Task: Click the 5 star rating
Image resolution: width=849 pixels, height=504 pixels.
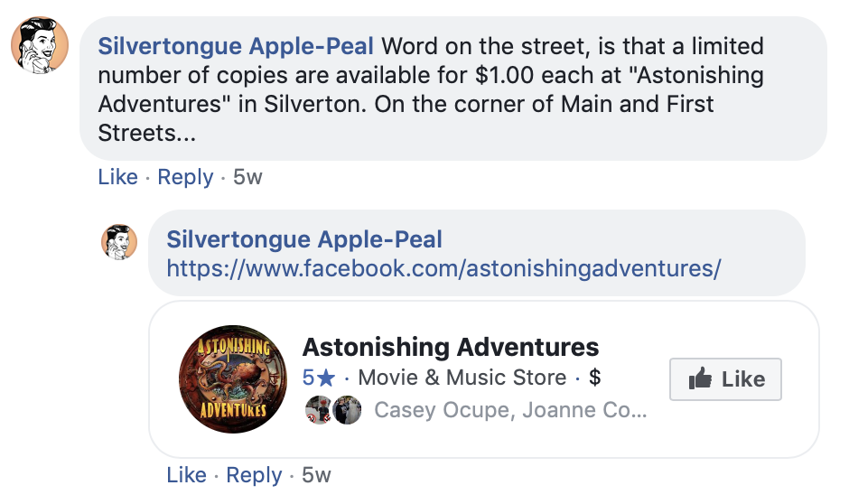Action: click(x=318, y=378)
